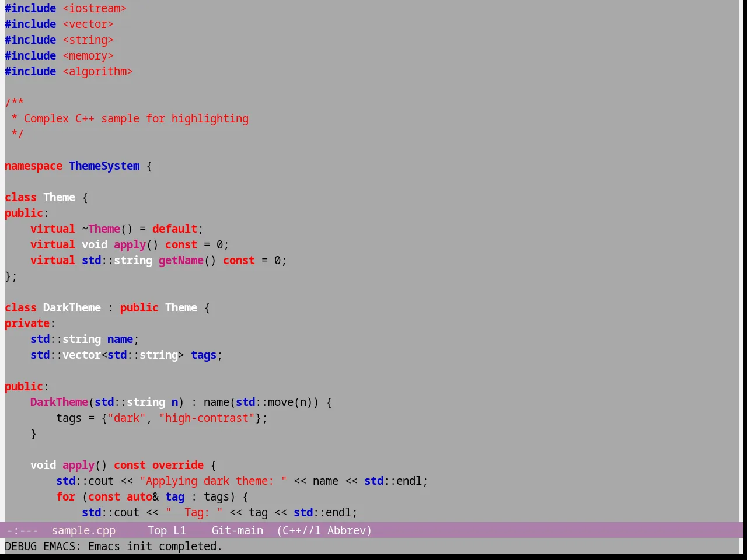Click the "Applying dark theme: " string
Viewport: 747px width, 560px height.
(x=214, y=481)
